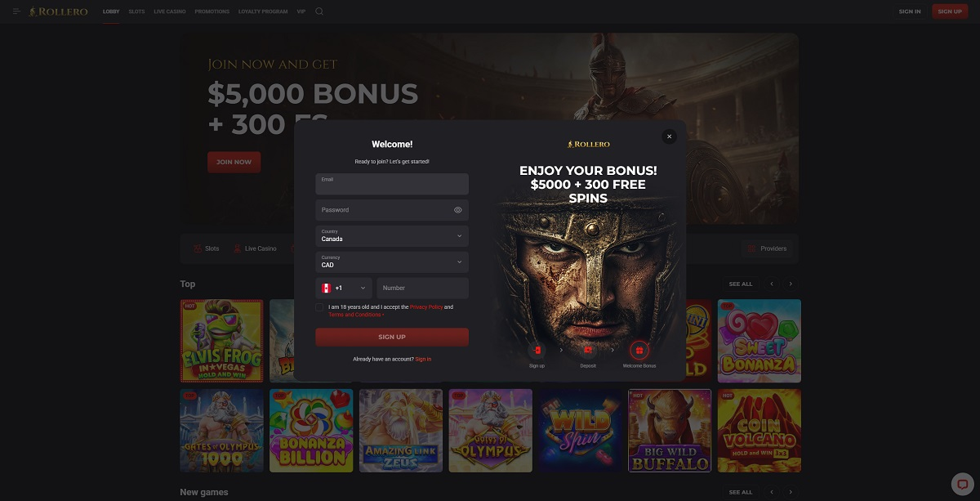Toggle password visibility eye icon
This screenshot has width=980, height=501.
tap(458, 210)
